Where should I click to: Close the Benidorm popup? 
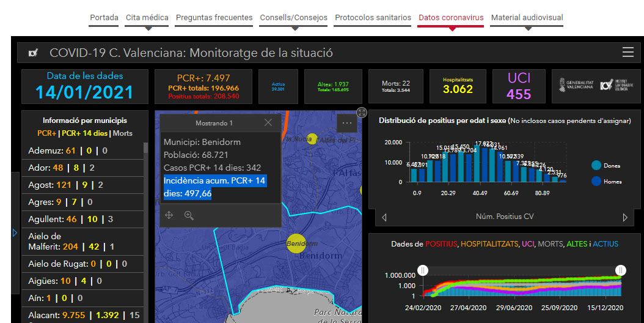coord(268,122)
